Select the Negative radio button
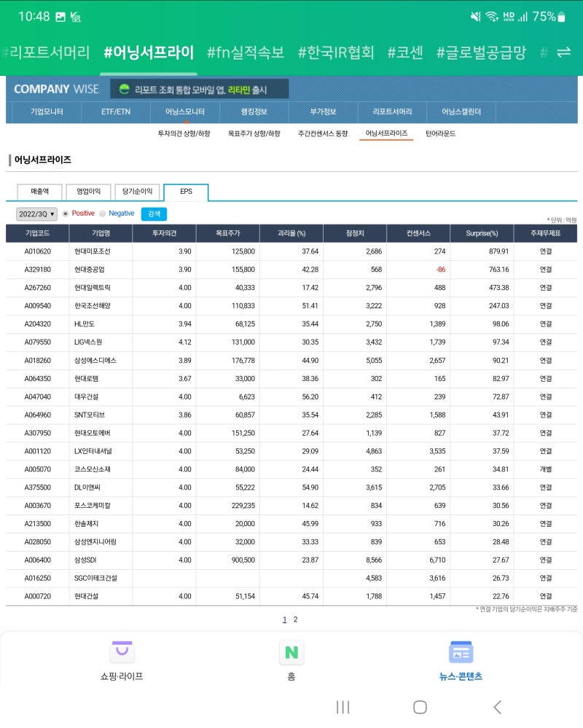583x728 pixels. pyautogui.click(x=103, y=214)
